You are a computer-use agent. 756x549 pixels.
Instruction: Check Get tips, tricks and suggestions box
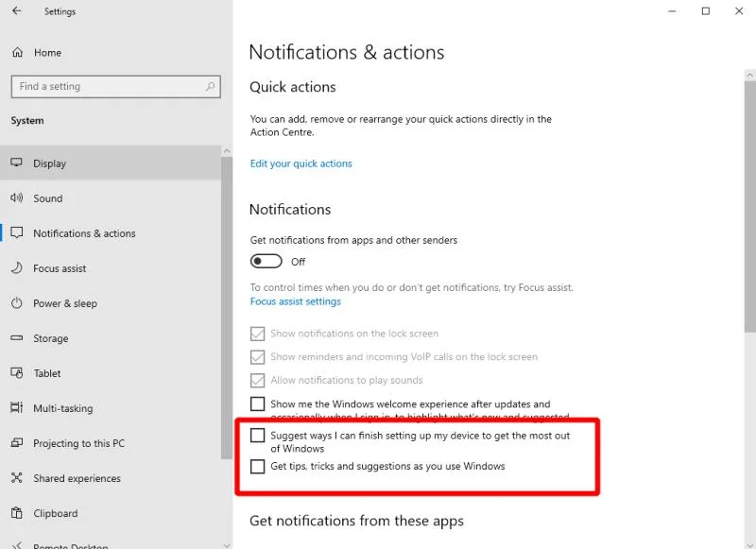tap(257, 466)
